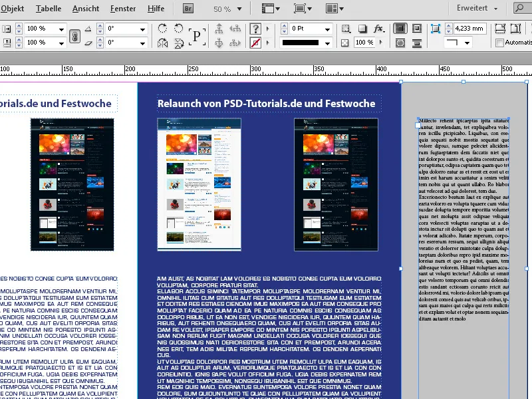Select the next object in group
The height and width of the screenshot is (399, 532).
[x=235, y=43]
